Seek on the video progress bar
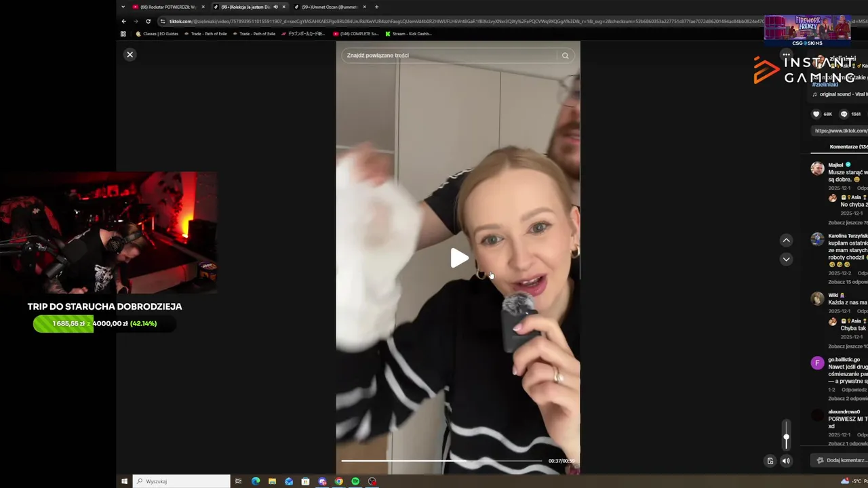Image resolution: width=868 pixels, height=488 pixels. 441,461
